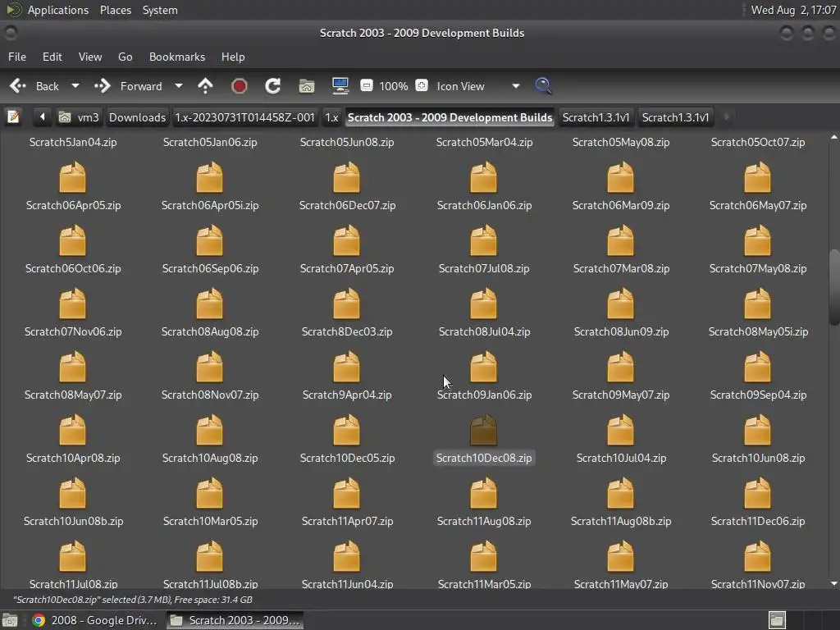
Task: Reset zoom via the 100% label
Action: pos(394,86)
